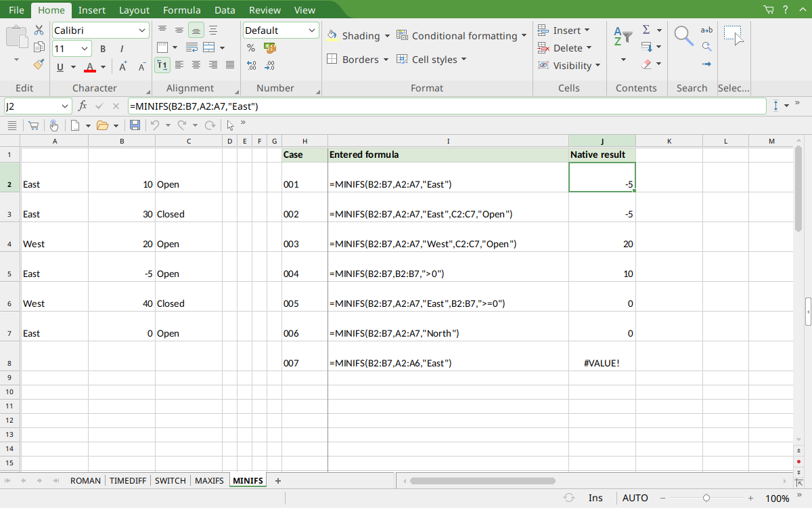
Task: Switch to the Data ribbon tab
Action: pyautogui.click(x=225, y=10)
